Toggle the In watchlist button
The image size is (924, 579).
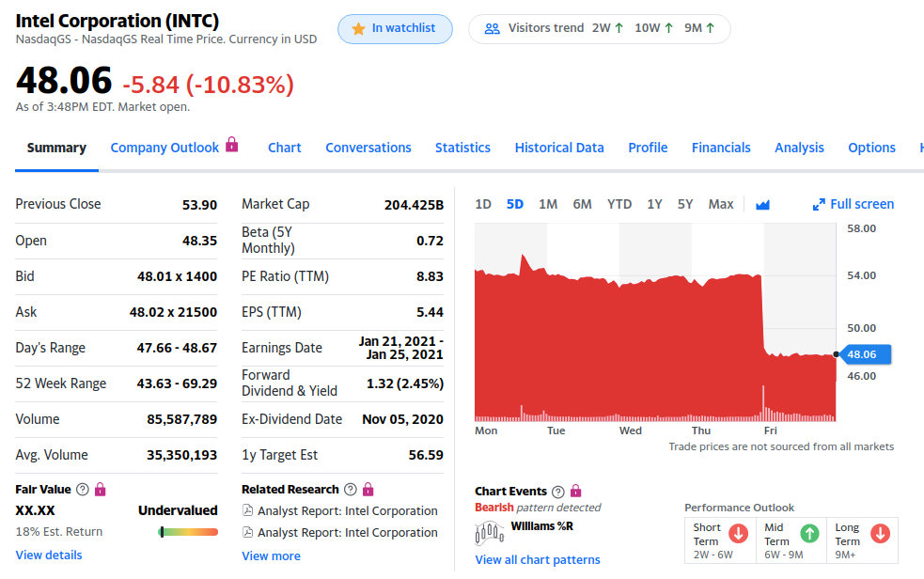395,29
